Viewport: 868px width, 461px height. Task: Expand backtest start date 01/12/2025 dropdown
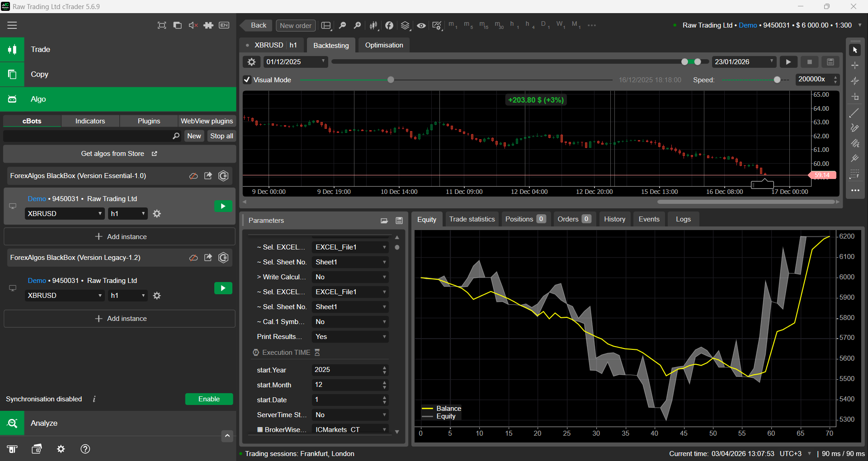[x=296, y=62]
